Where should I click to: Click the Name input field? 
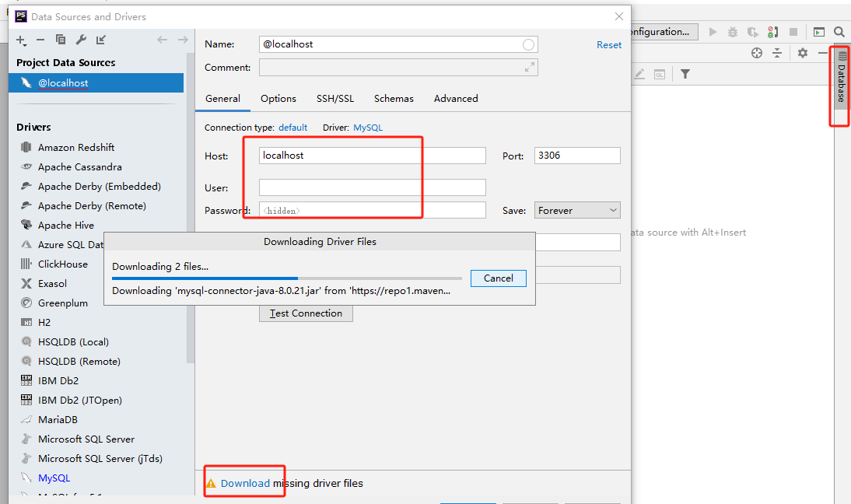pos(397,44)
